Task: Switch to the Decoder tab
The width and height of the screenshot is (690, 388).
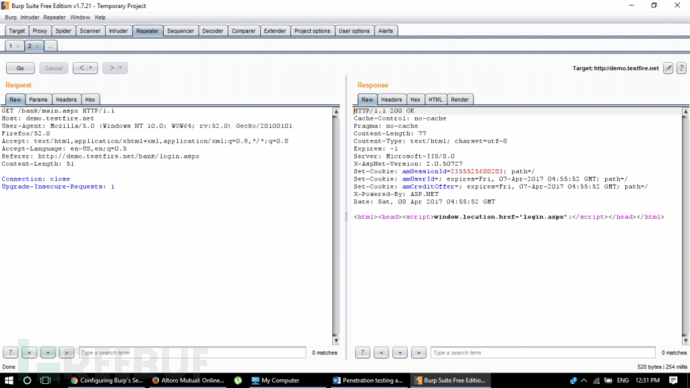Action: [213, 31]
